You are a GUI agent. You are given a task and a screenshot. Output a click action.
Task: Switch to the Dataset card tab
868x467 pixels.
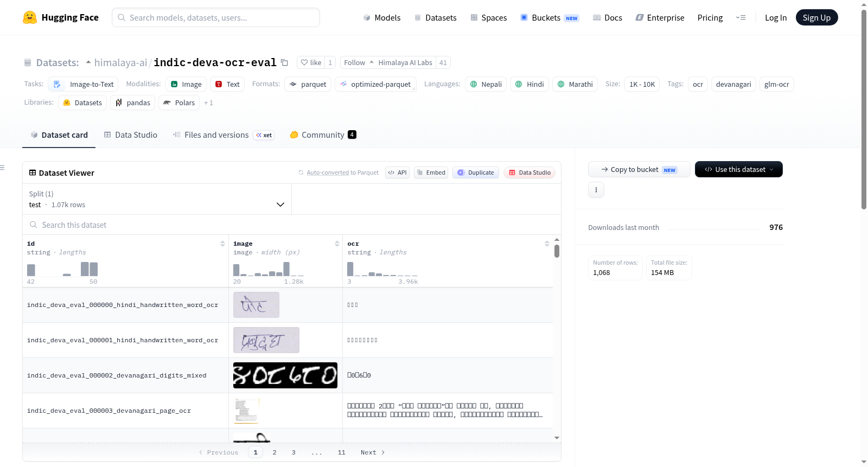[59, 135]
